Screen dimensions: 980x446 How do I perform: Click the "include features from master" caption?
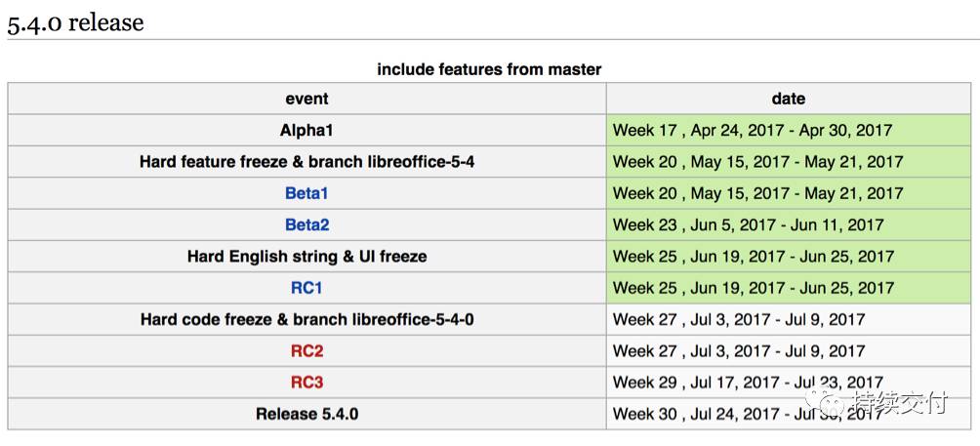(x=489, y=69)
